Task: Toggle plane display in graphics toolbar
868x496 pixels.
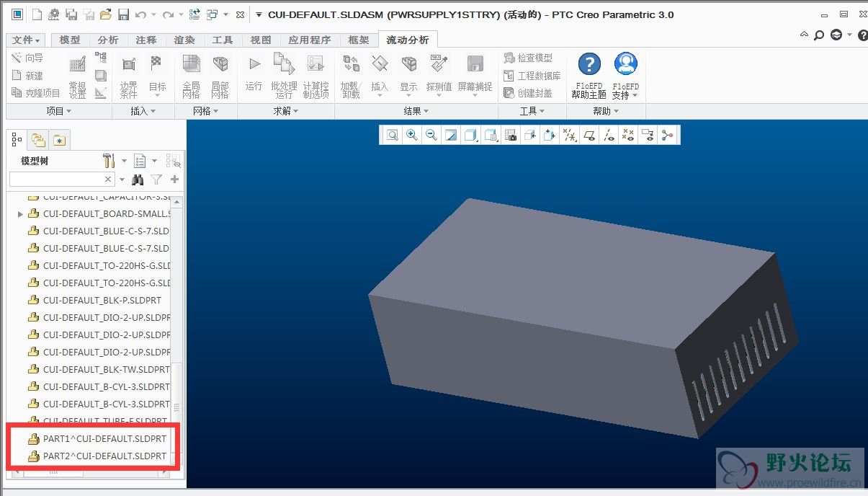Action: (589, 135)
